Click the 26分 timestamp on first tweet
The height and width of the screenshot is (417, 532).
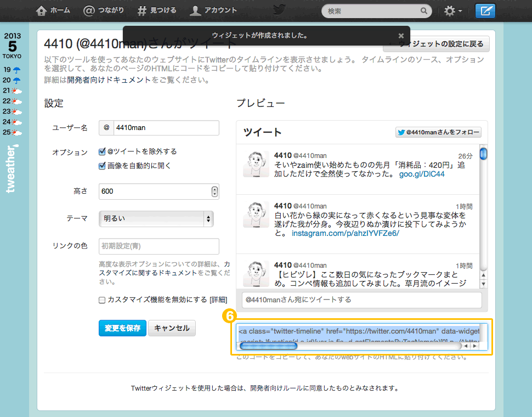point(465,156)
